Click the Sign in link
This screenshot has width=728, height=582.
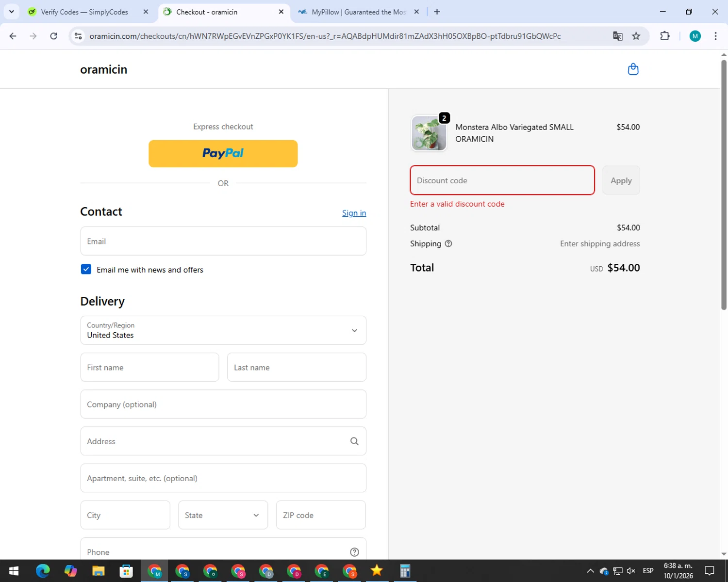pyautogui.click(x=354, y=213)
